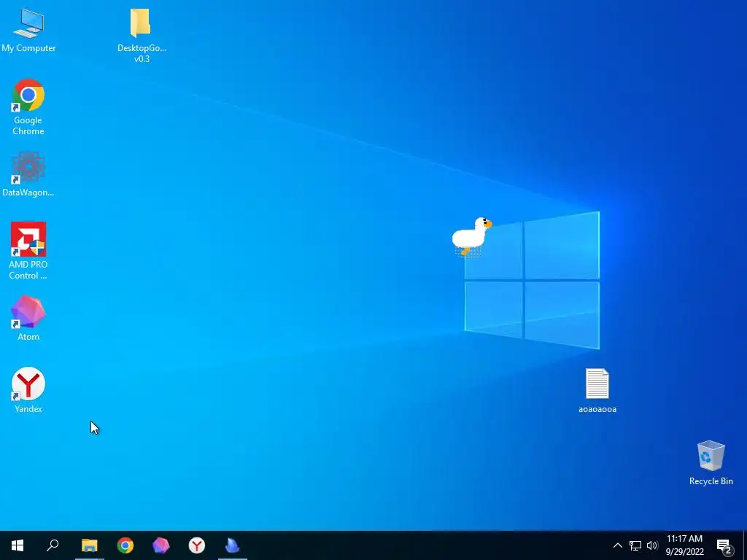Screen dimensions: 747x560
Task: Open the volume tray icon
Action: pos(652,545)
